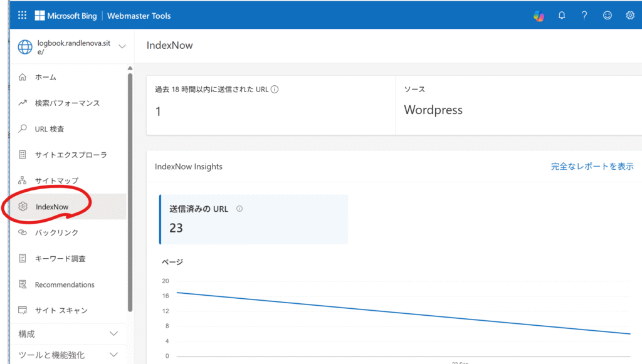The height and width of the screenshot is (364, 642).
Task: Open the apps grid launcher icon
Action: (23, 15)
